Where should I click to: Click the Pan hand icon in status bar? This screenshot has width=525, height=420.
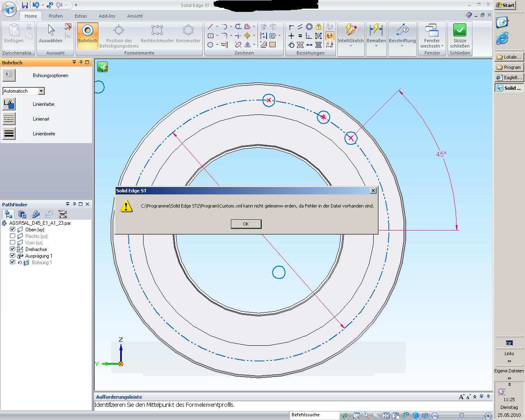click(396, 415)
